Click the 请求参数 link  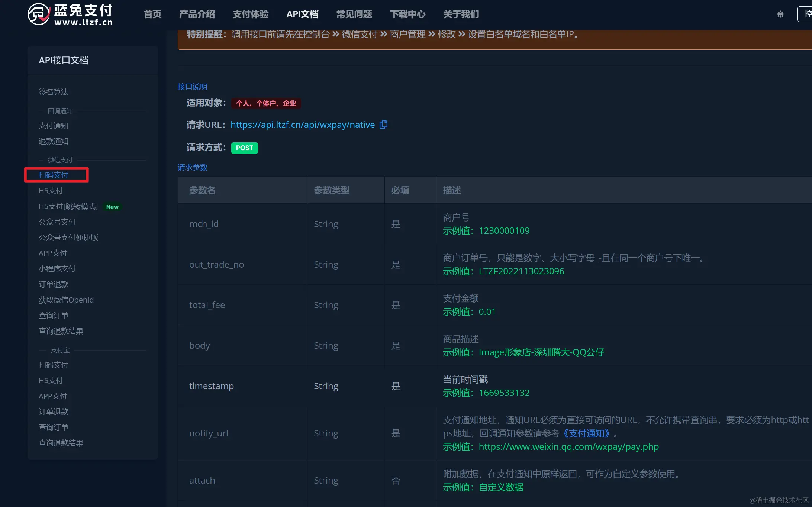coord(192,167)
